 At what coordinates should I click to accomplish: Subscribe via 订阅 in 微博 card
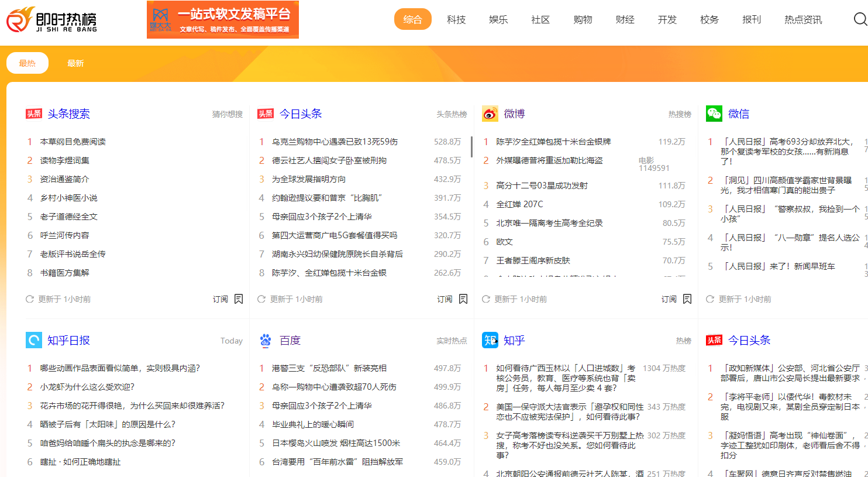[669, 299]
